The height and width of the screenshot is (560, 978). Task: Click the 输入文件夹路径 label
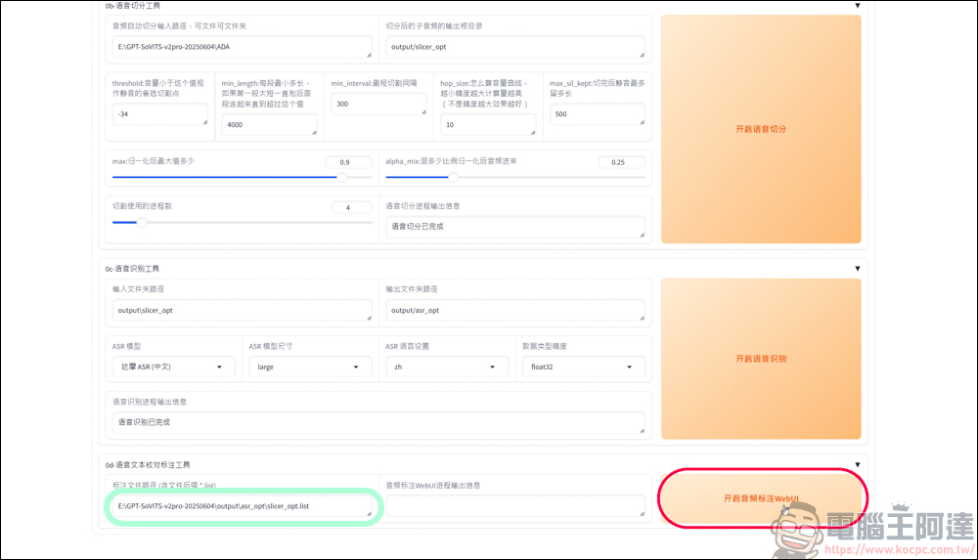[x=139, y=289]
